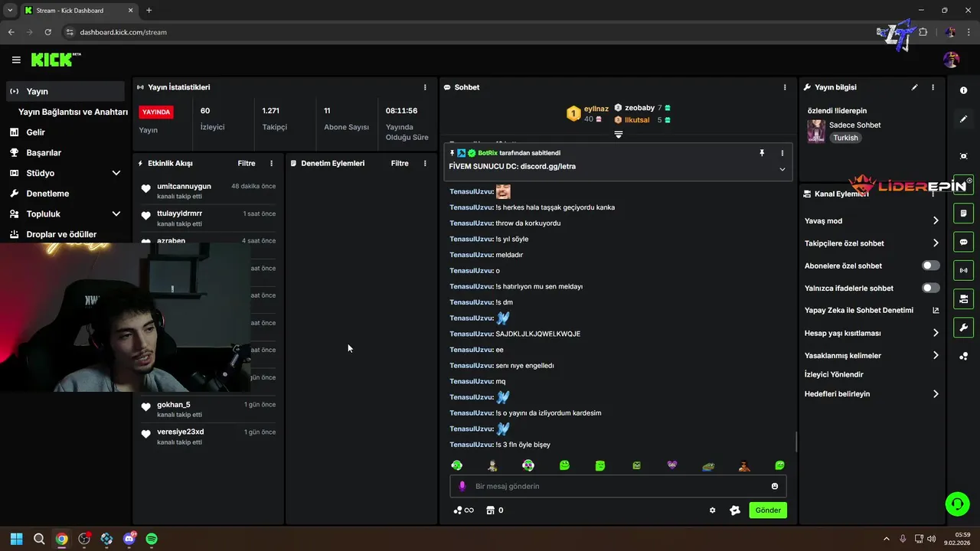Toggle Yalnızca ifadelerle sohbet switch
This screenshot has width=980, height=551.
click(x=931, y=288)
